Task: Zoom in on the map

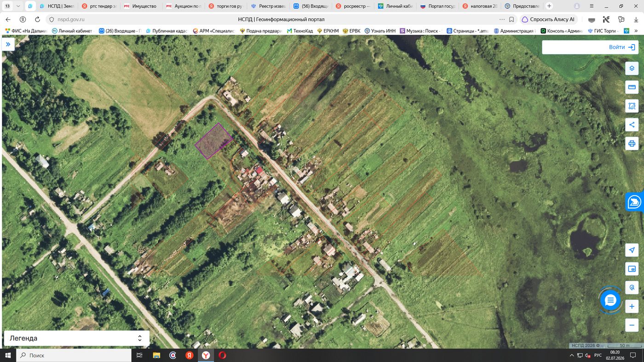Action: [x=632, y=306]
